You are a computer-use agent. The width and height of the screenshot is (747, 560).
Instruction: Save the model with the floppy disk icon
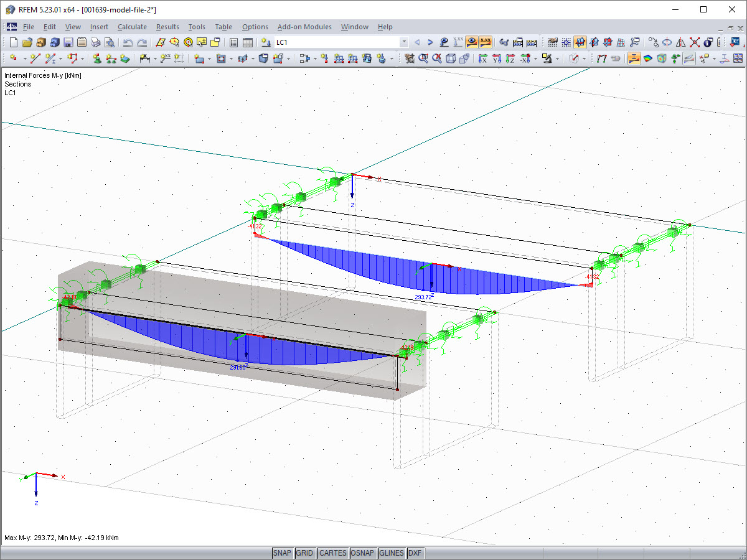pos(68,42)
